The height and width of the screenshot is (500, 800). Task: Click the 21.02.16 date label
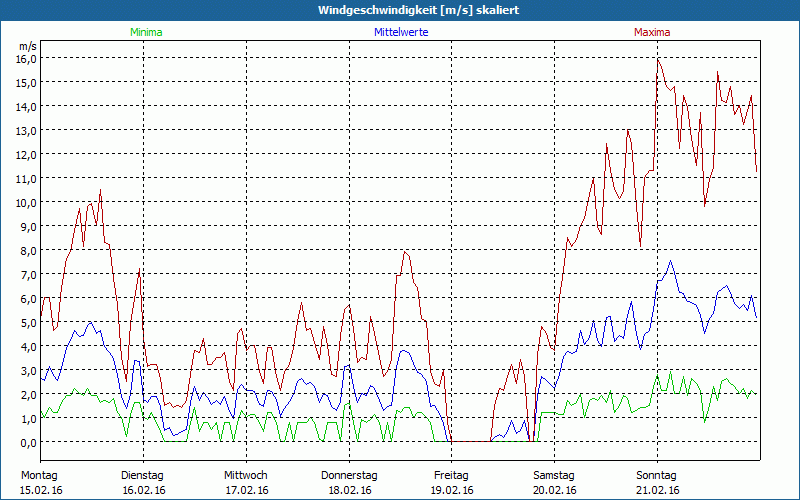pyautogui.click(x=658, y=490)
